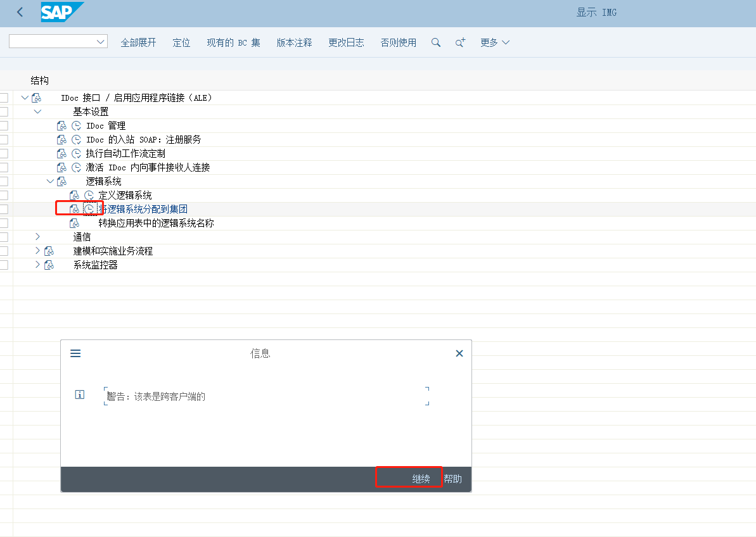
Task: Collapse the 逻辑系统 tree node
Action: (50, 182)
